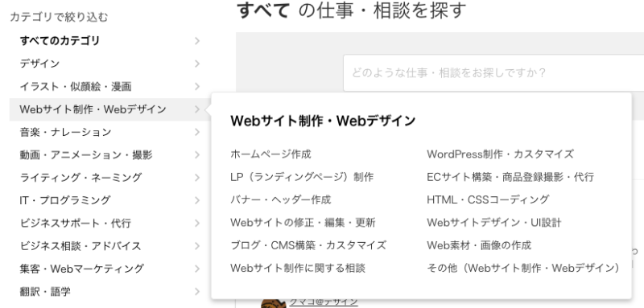This screenshot has height=308, width=644.
Task: Open the デザイン category
Action: tap(39, 64)
